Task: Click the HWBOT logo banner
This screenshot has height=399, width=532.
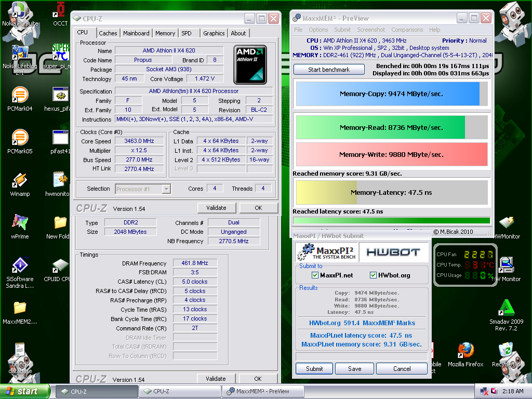Action: [393, 252]
